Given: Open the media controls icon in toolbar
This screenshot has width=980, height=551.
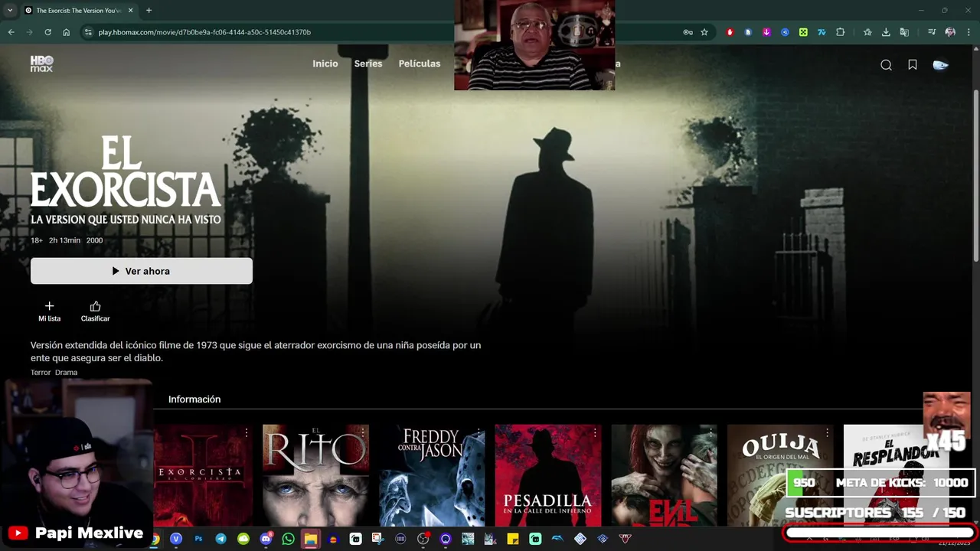Looking at the screenshot, I should click(x=932, y=32).
